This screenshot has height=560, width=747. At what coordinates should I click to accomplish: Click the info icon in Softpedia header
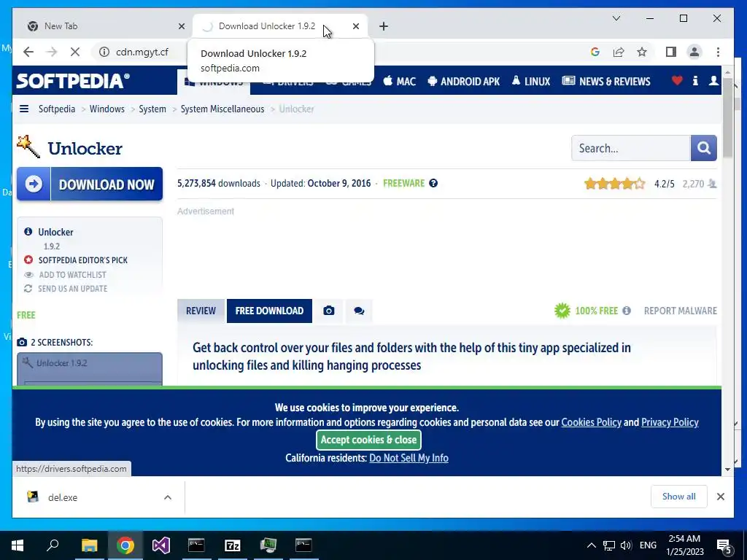695,80
